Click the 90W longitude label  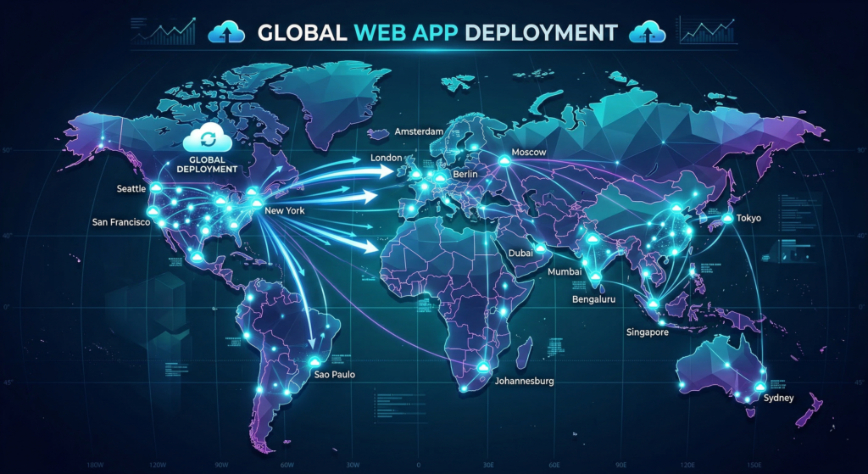click(223, 465)
